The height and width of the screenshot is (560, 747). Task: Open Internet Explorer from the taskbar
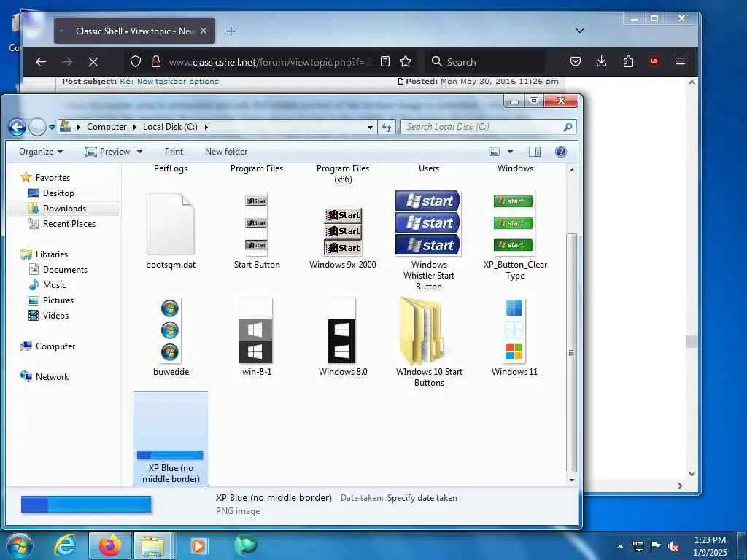[x=65, y=545]
